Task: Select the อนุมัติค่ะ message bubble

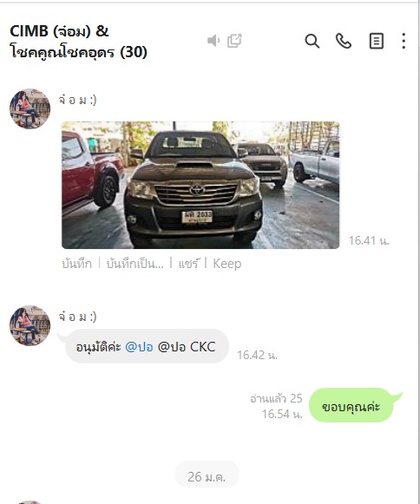Action: point(147,346)
